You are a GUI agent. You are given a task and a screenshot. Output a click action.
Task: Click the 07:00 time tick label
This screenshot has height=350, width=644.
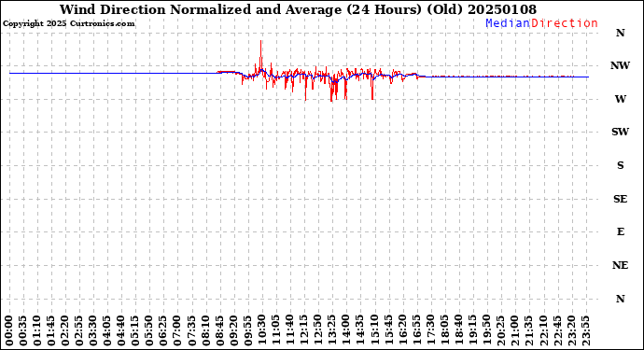point(177,330)
